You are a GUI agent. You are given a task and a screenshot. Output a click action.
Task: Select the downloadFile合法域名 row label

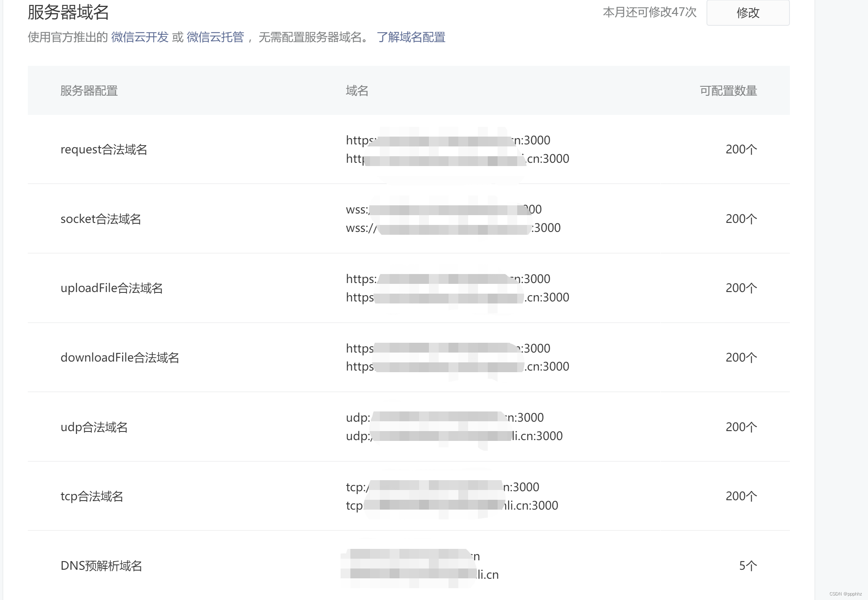coord(120,357)
